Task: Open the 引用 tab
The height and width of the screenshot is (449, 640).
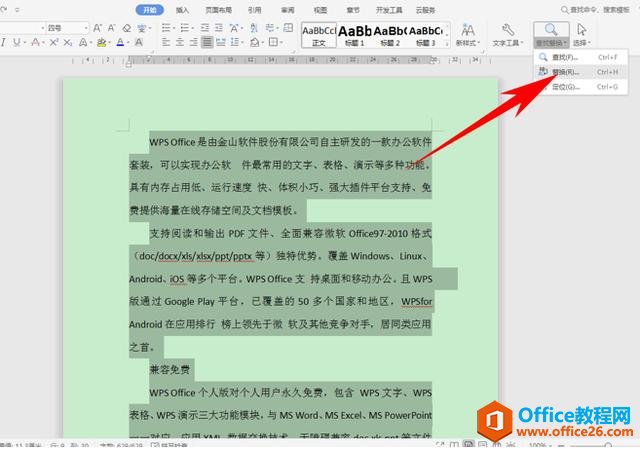Action: (254, 10)
